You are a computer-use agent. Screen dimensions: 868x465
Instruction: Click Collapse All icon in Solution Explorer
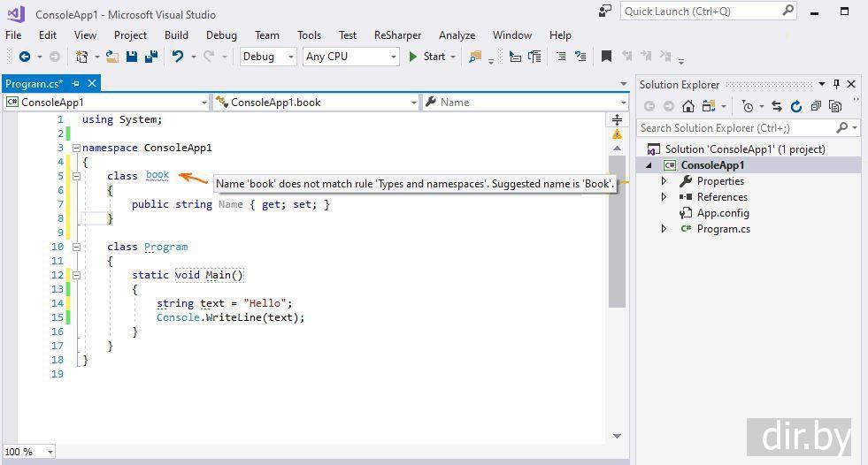click(815, 106)
